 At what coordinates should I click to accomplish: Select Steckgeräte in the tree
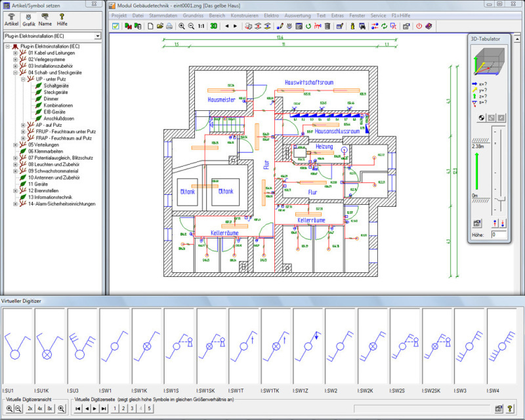56,92
